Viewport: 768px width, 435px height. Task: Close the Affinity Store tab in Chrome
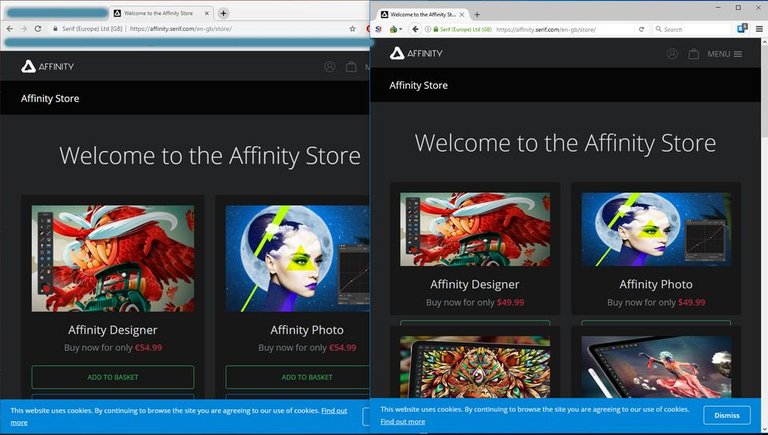[207, 13]
